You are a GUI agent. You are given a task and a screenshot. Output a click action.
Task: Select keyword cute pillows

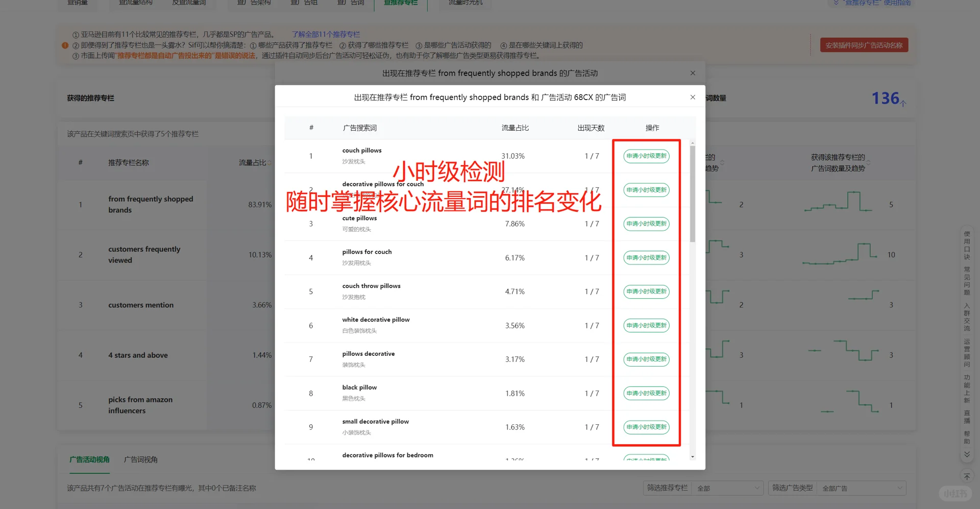(x=359, y=218)
